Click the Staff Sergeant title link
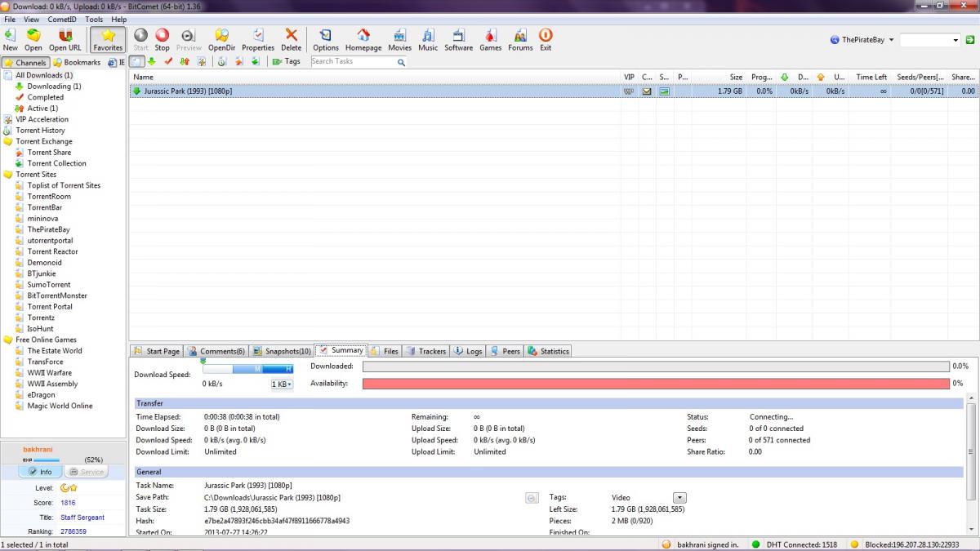The image size is (980, 551). (82, 517)
